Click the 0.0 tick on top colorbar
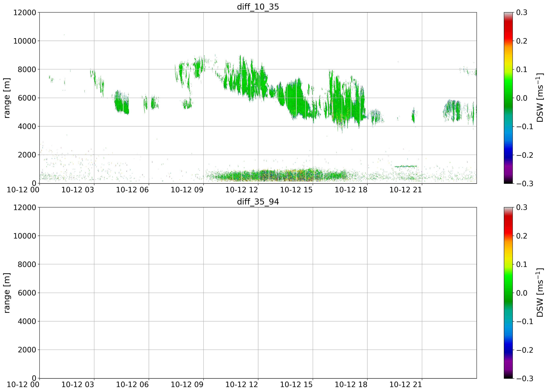 (522, 98)
